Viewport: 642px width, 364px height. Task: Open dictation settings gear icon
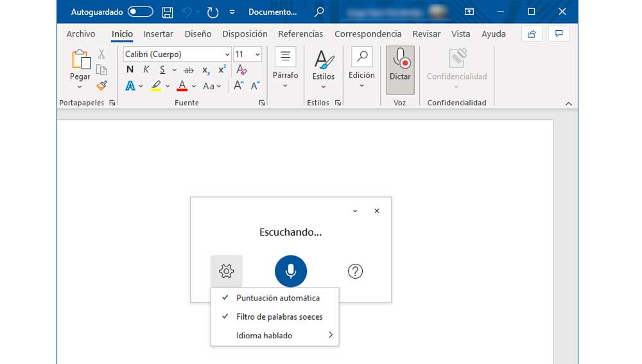click(x=226, y=271)
